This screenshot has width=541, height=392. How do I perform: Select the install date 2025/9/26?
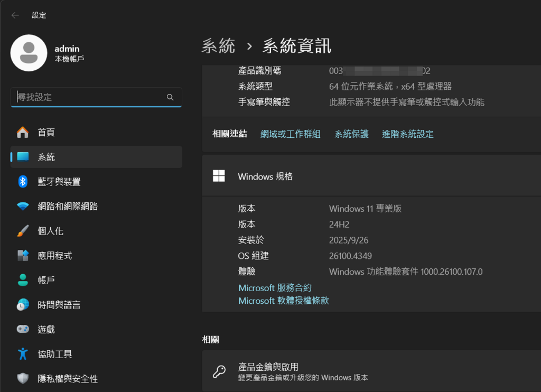[349, 240]
